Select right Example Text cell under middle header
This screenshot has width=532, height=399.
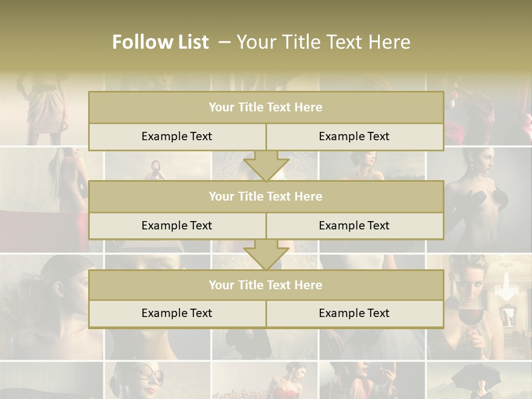pos(355,226)
